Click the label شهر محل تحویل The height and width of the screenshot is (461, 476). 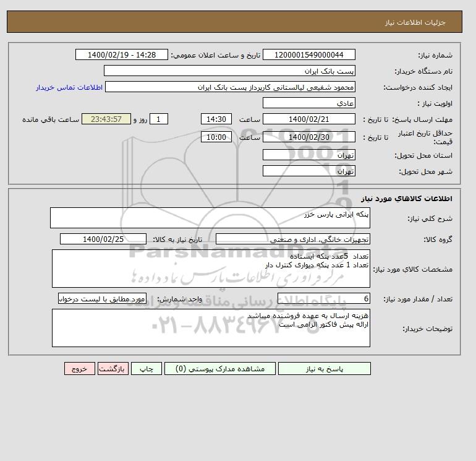[x=425, y=171]
